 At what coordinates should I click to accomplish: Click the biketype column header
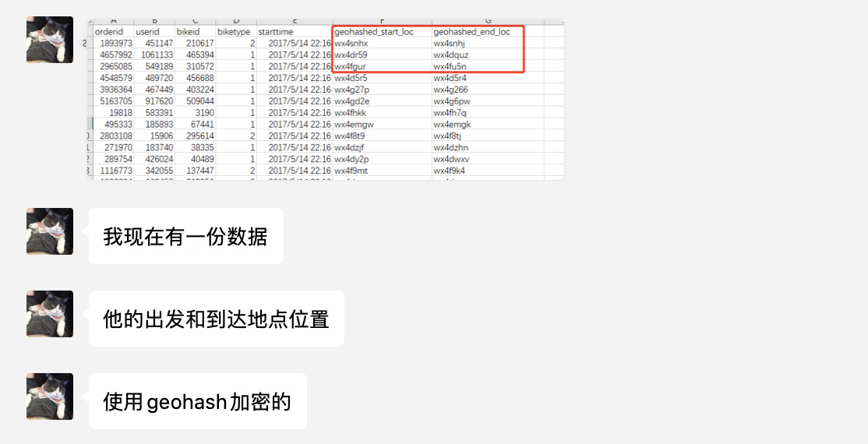[236, 32]
